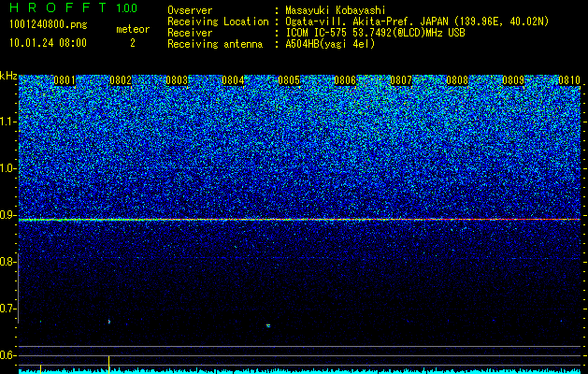588x374 pixels.
Task: Click the Receiving Location label
Action: click(x=218, y=22)
